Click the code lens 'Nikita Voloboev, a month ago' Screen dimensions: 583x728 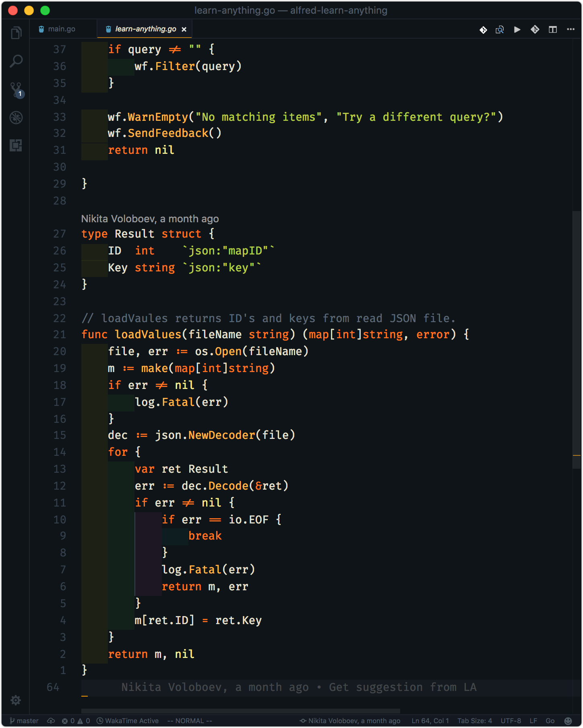pos(150,219)
